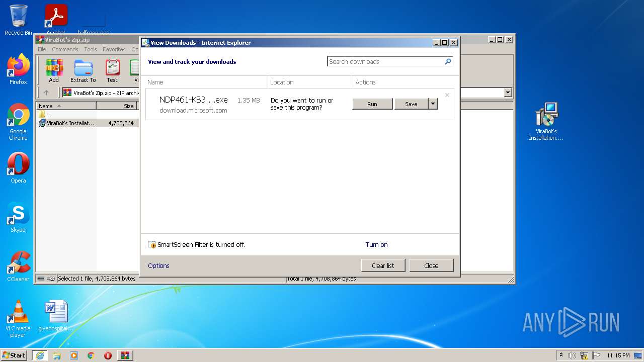Viewport: 644px width, 362px height.
Task: Sort WinRAR list by Name column
Action: (66, 106)
